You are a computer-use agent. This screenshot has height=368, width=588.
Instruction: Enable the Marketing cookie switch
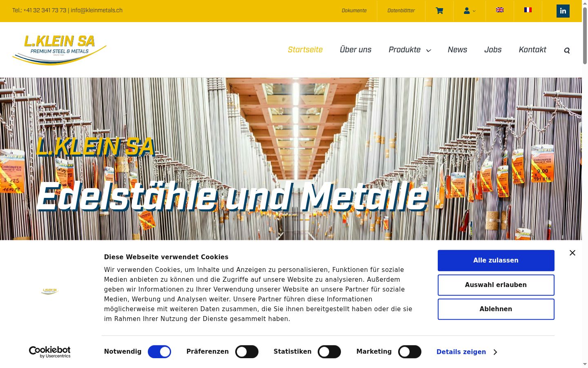[x=410, y=352]
